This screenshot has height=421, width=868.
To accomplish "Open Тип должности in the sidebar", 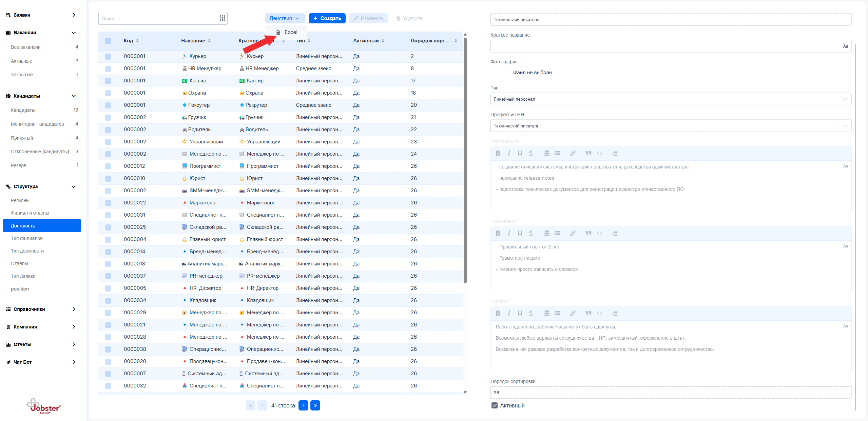I will pos(27,251).
